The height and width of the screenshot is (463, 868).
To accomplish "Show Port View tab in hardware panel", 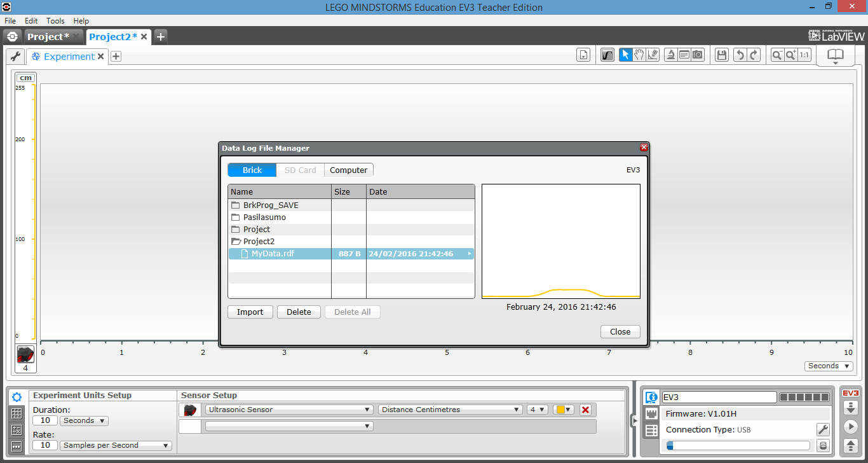I will [x=651, y=414].
